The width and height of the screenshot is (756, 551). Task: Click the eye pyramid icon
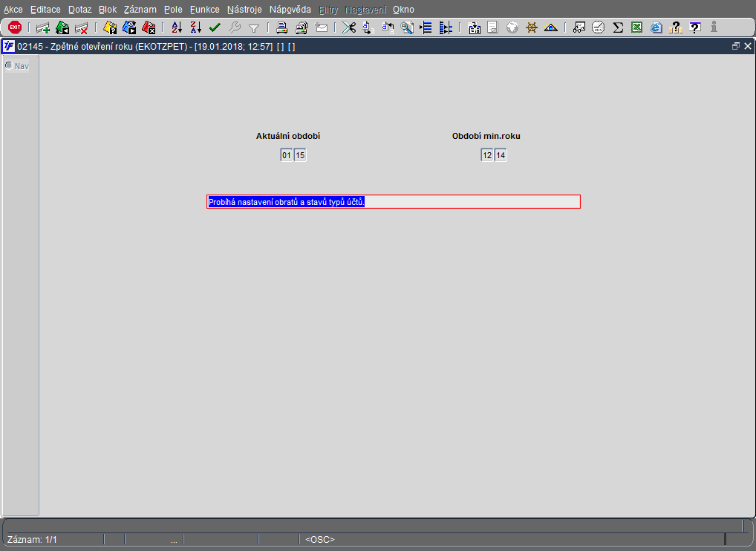click(x=550, y=27)
